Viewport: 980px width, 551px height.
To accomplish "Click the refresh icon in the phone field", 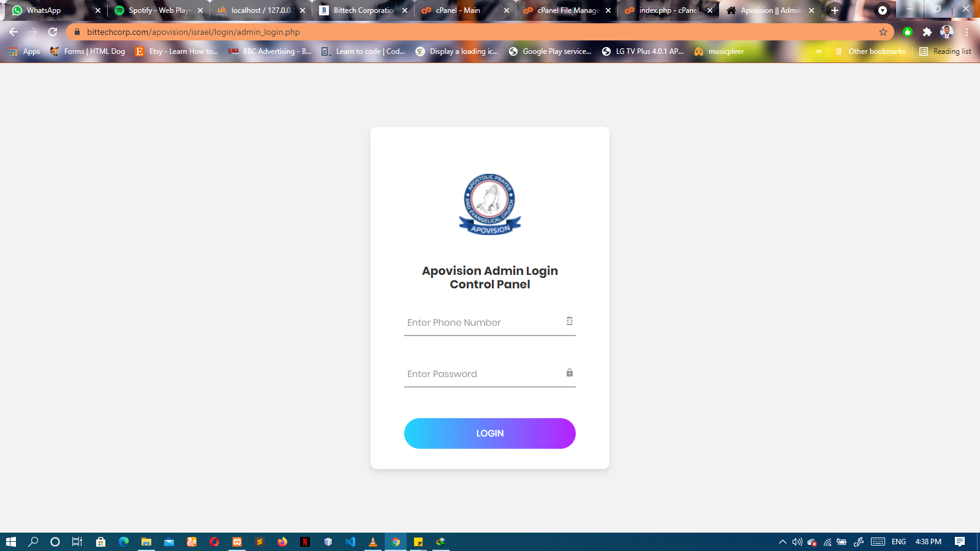I will click(570, 320).
